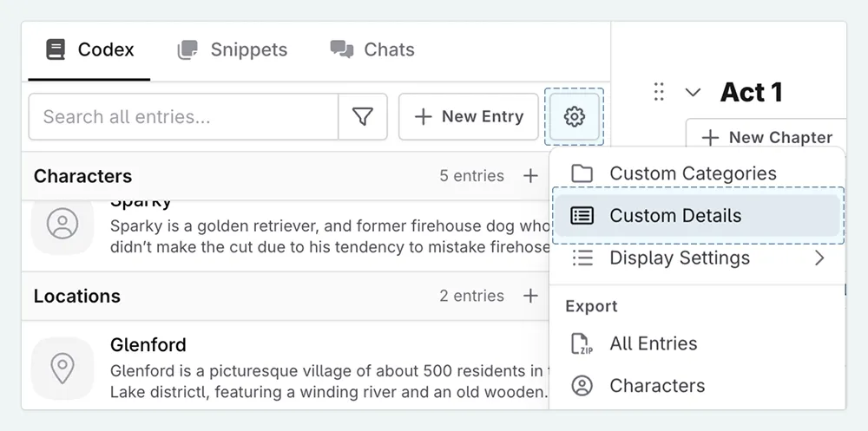Collapse the Characters category header
868x431 pixels.
[83, 176]
